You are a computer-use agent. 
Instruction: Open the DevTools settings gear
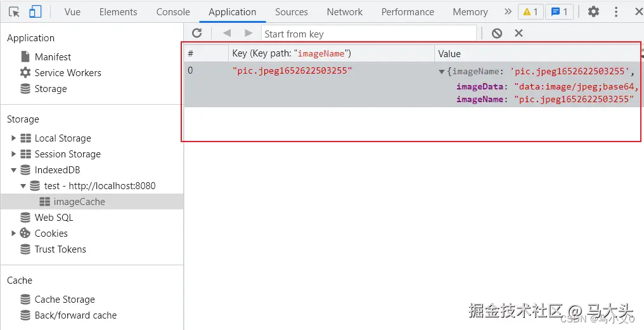[593, 11]
